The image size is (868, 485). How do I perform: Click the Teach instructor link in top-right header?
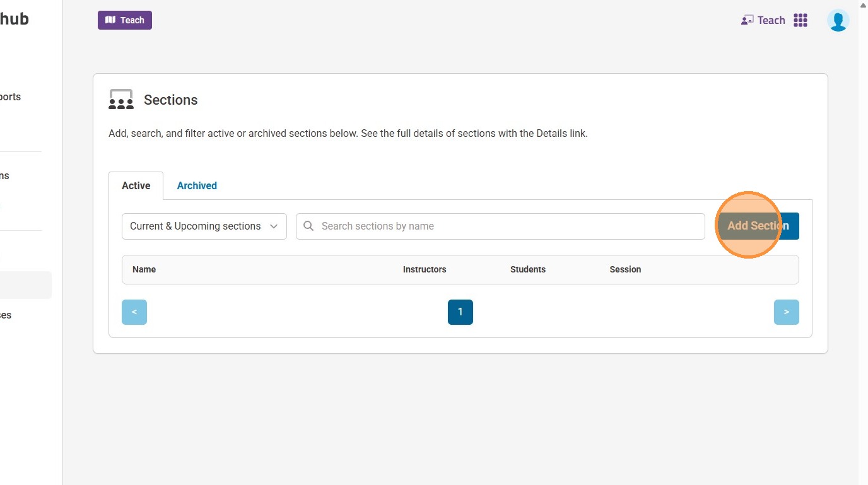(x=763, y=20)
